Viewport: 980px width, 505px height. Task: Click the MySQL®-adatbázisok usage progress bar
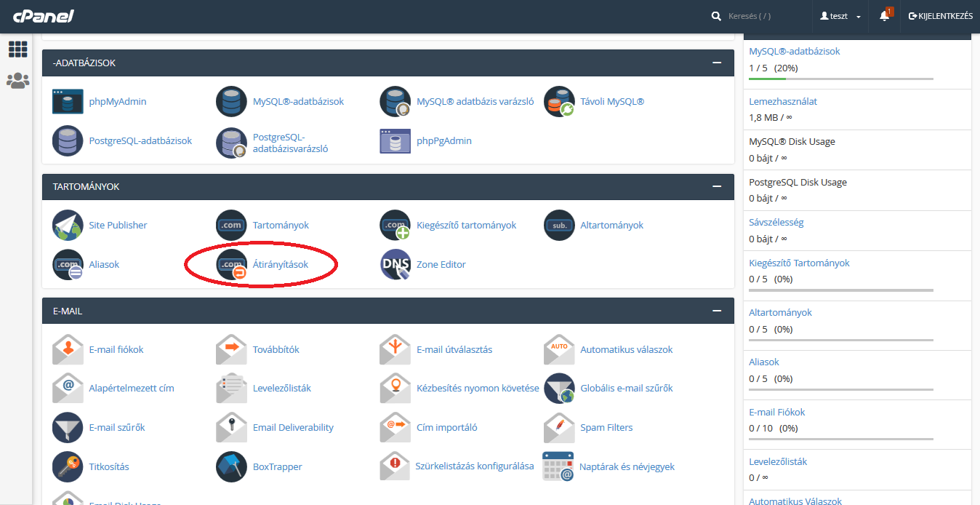pyautogui.click(x=841, y=79)
